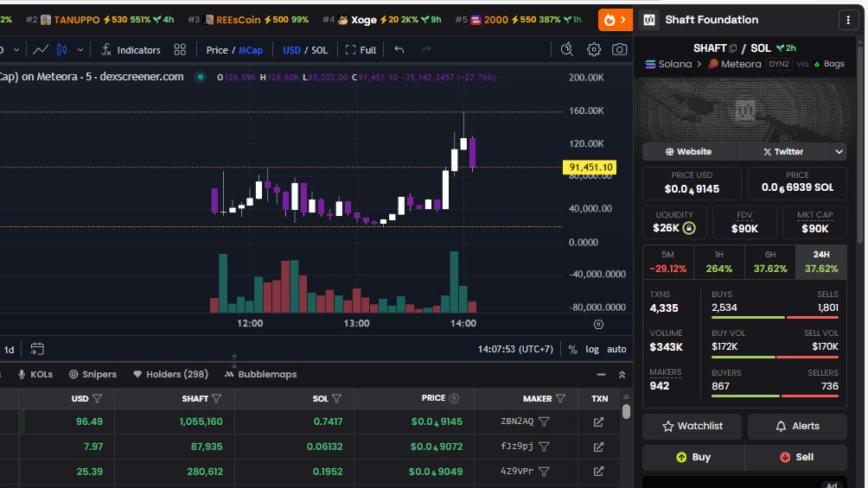
Task: Open trending token #4 Xoge
Action: point(382,20)
